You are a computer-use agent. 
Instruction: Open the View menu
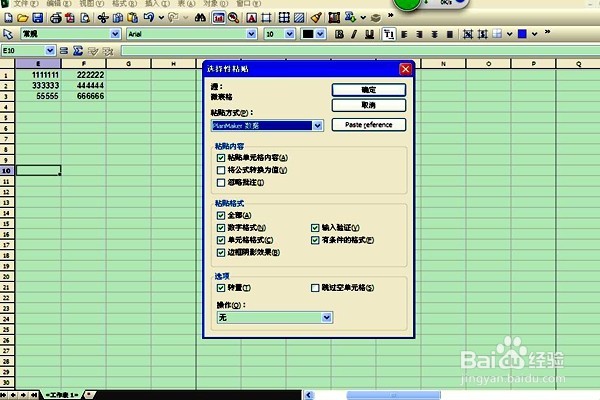pyautogui.click(x=91, y=3)
